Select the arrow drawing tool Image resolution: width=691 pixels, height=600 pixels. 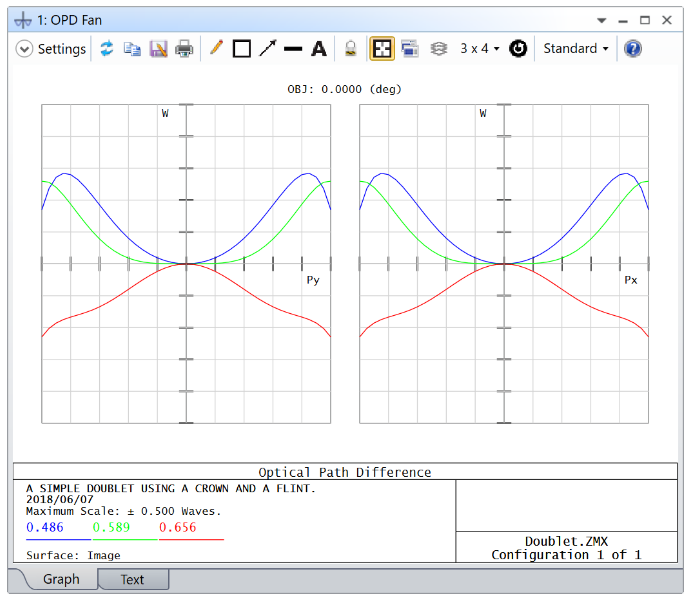coord(267,49)
